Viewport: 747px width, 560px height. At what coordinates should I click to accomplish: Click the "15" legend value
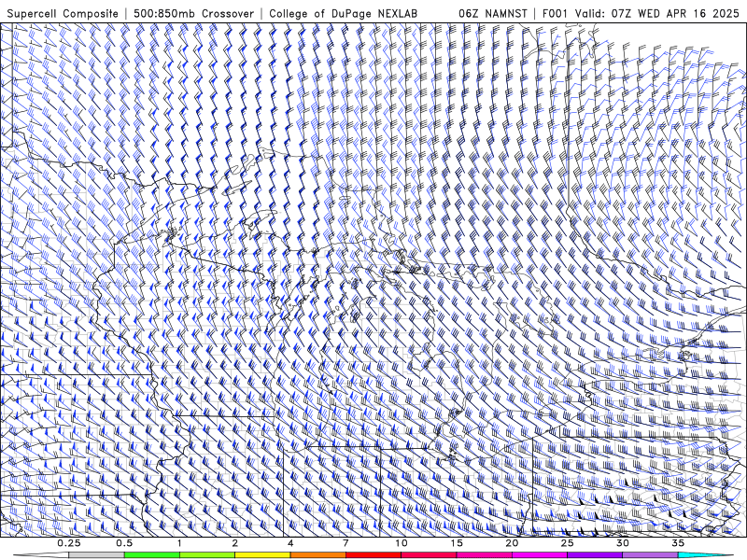point(457,543)
